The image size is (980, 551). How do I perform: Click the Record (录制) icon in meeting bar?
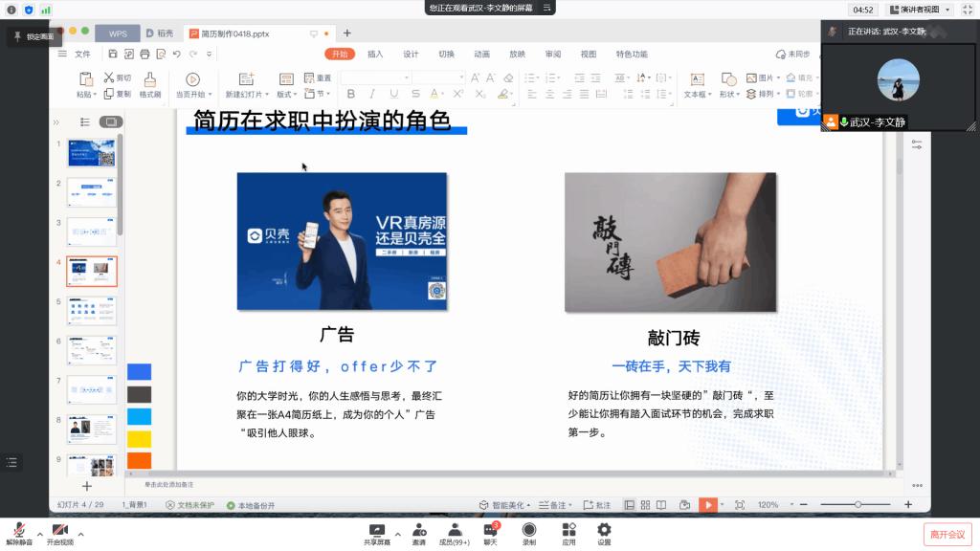click(529, 530)
